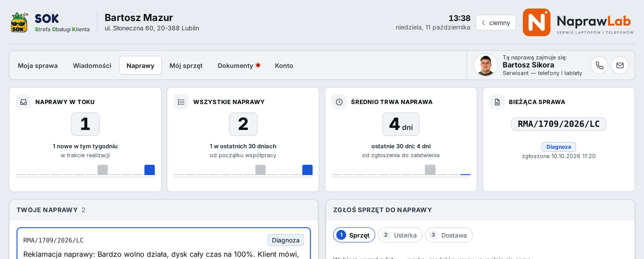Click the SOK juice box logo
Image resolution: width=644 pixels, height=259 pixels.
click(x=19, y=22)
